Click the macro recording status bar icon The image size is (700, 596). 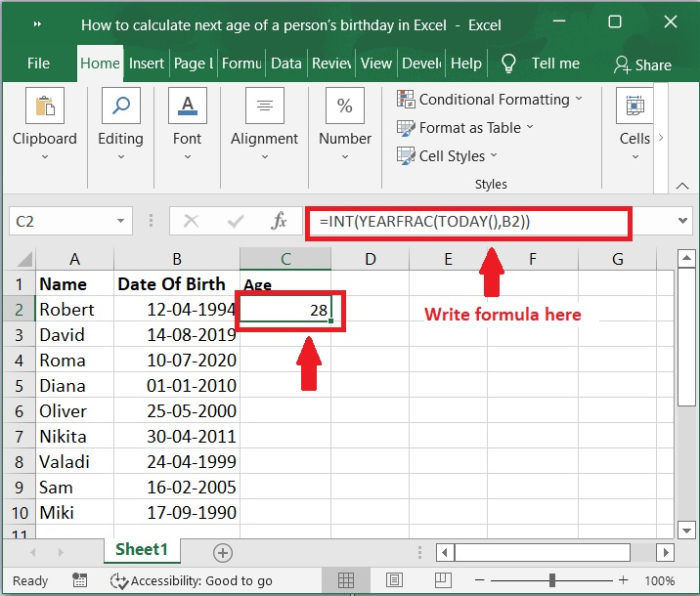click(79, 580)
